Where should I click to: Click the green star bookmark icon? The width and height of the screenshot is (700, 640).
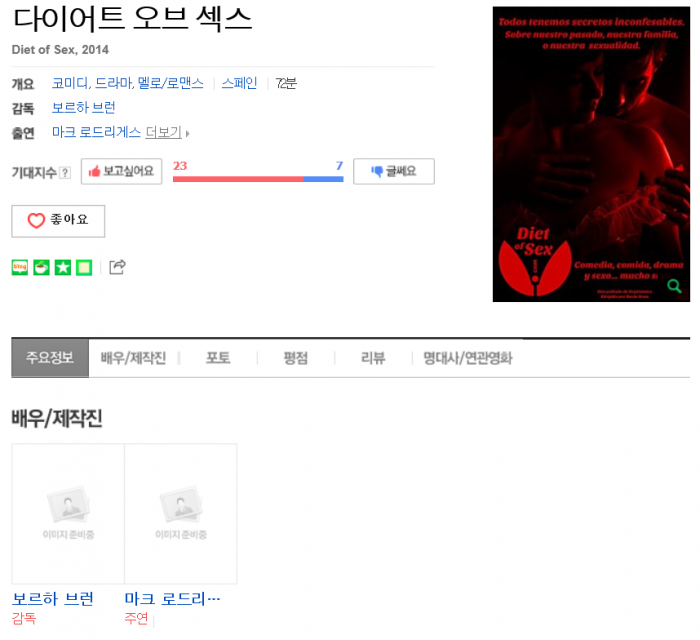(63, 267)
